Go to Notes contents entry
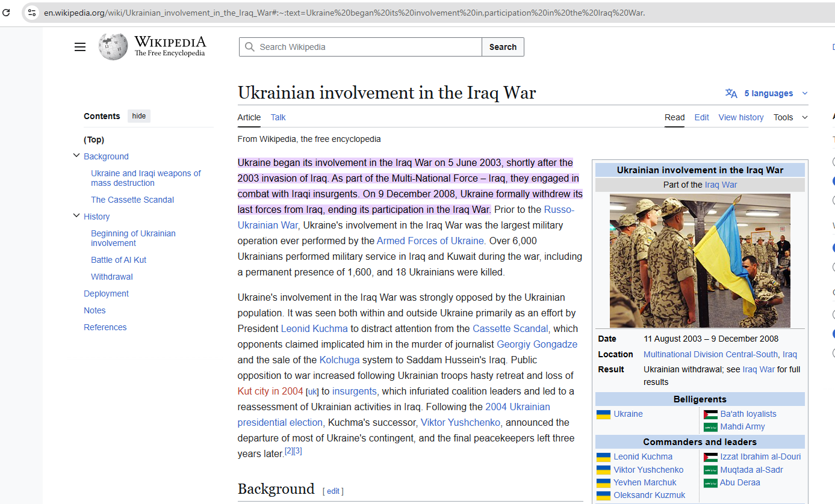This screenshot has width=835, height=504. (x=95, y=310)
